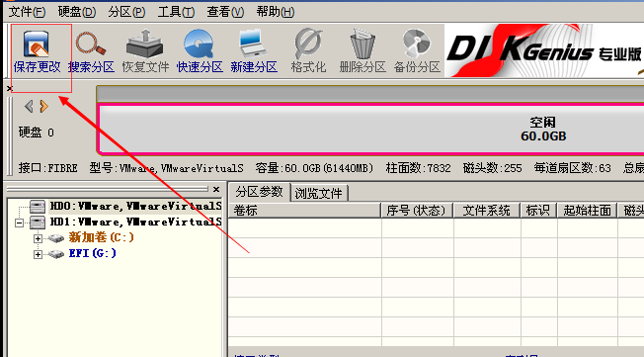Switch to the 分区参数 tab

coord(259,192)
